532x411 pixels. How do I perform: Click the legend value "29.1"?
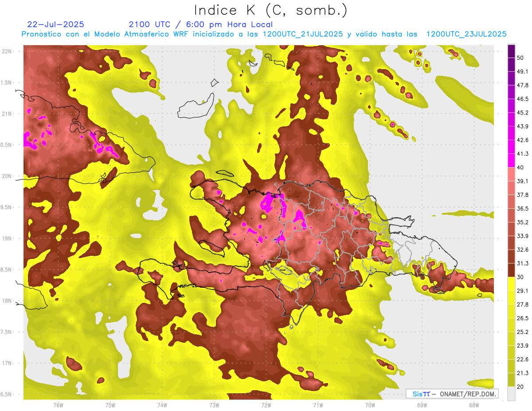pyautogui.click(x=523, y=291)
